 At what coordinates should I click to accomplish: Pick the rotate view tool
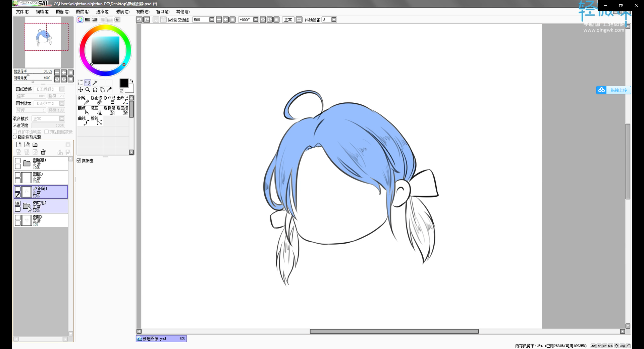[95, 90]
